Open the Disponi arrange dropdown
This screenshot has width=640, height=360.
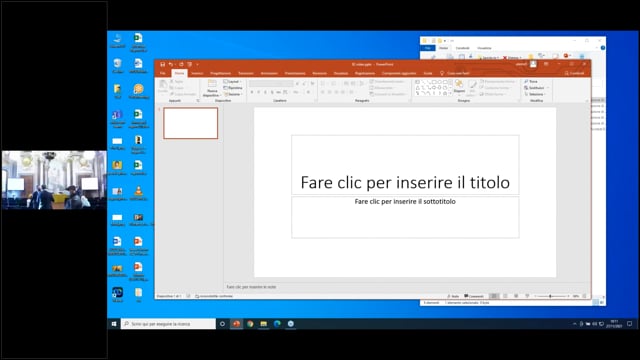459,87
